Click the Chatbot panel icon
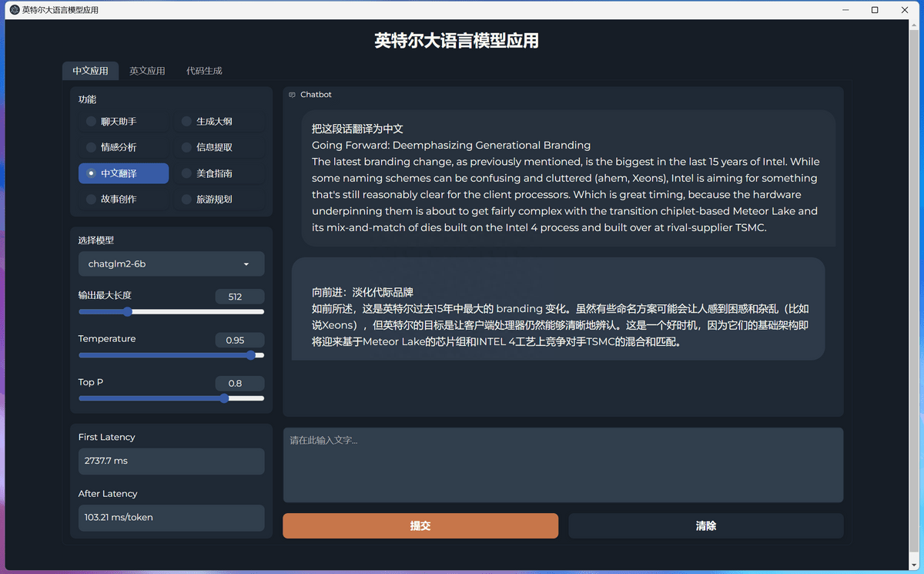This screenshot has height=574, width=924. (x=290, y=94)
